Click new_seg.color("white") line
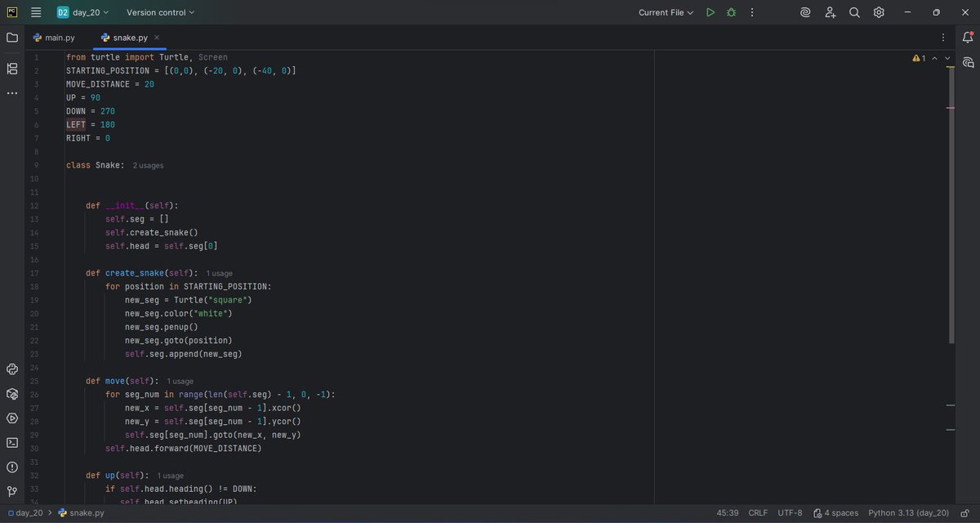This screenshot has width=980, height=523. coord(179,314)
